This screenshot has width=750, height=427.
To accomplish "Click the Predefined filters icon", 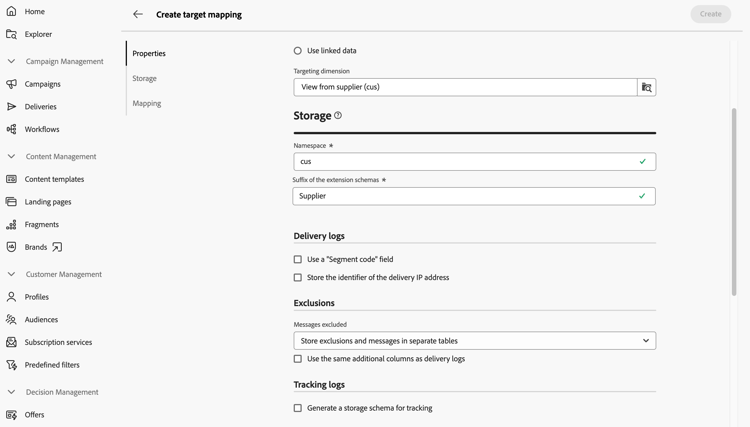I will click(x=11, y=365).
